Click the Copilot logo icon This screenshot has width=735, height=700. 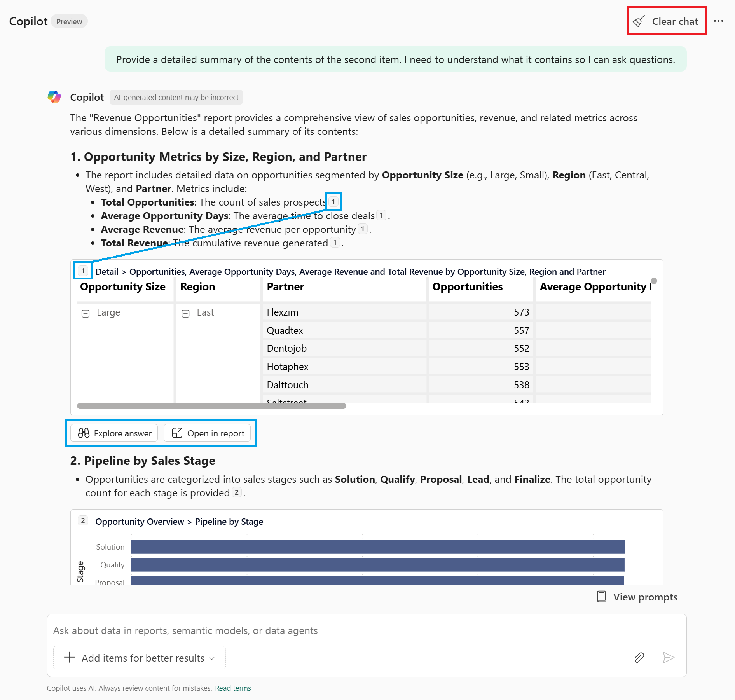54,97
